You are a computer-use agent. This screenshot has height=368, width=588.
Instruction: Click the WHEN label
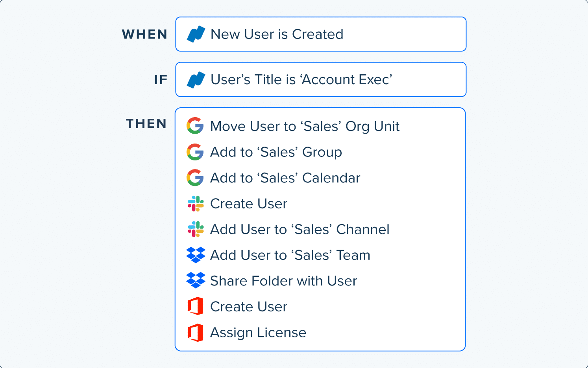tap(144, 35)
